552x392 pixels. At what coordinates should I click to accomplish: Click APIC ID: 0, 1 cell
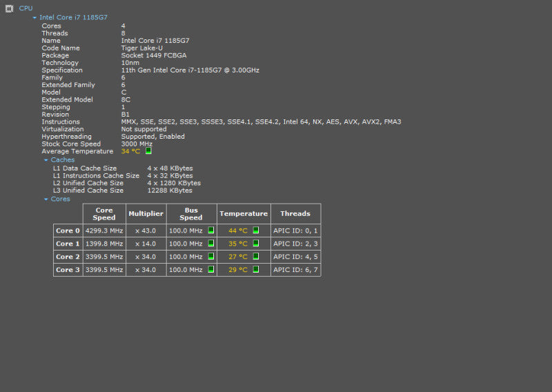click(x=295, y=231)
